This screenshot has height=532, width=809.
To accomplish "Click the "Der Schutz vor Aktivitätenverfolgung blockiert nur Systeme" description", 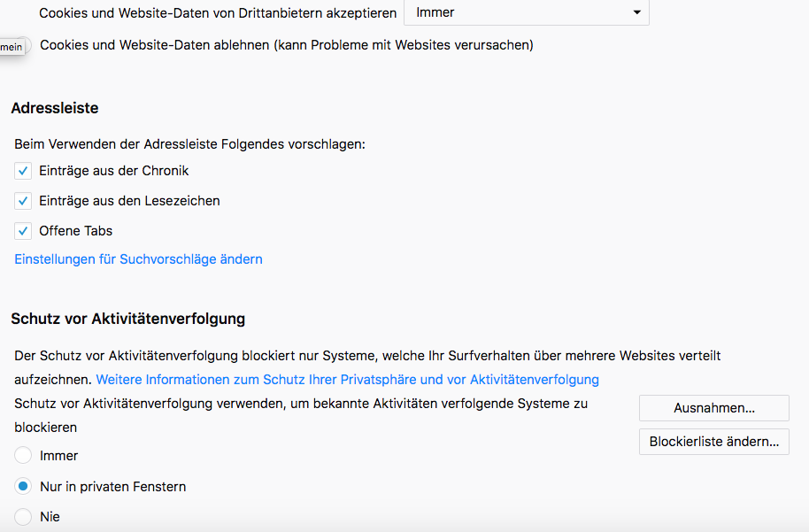I will 367,356.
